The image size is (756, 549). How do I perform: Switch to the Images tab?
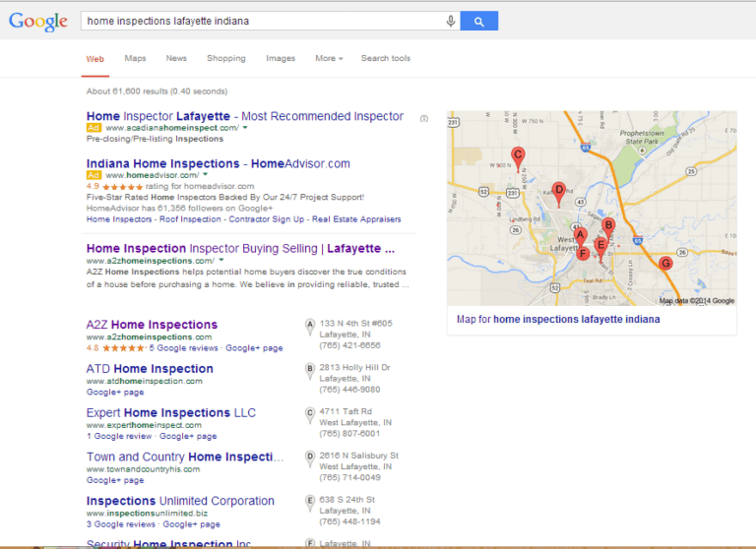pos(281,58)
